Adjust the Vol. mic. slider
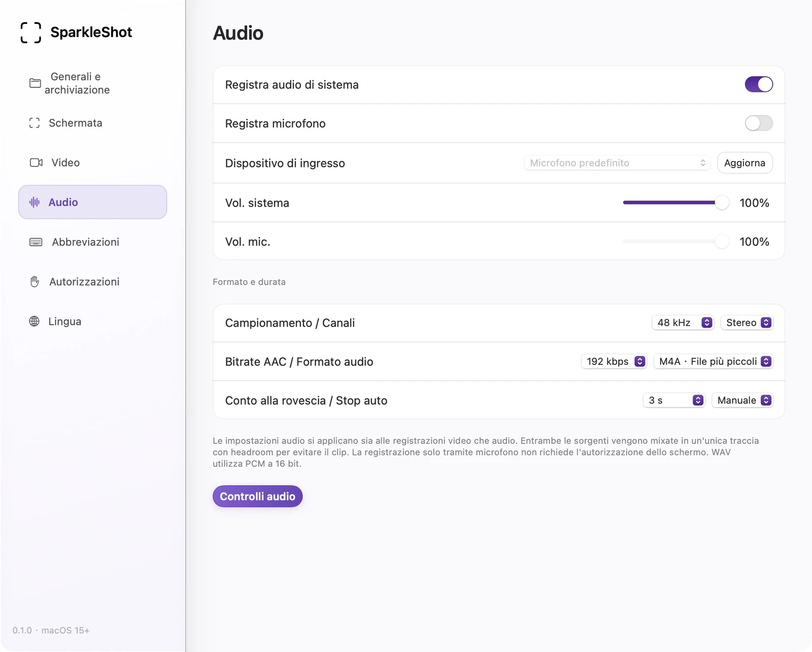Image resolution: width=812 pixels, height=652 pixels. tap(675, 242)
